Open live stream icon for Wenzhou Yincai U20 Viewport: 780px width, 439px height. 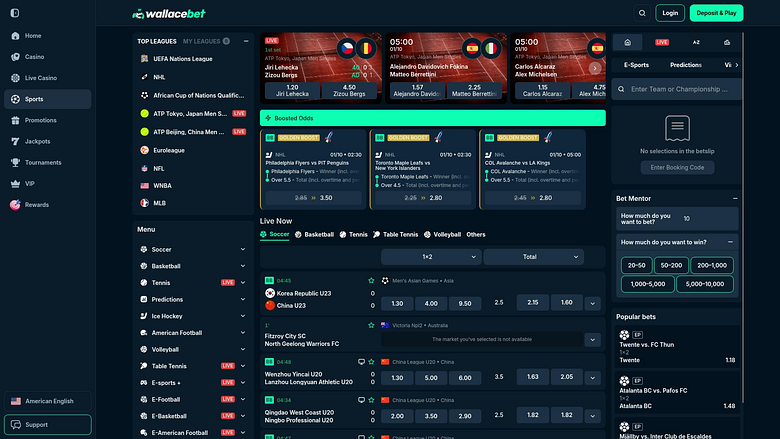[x=361, y=362]
